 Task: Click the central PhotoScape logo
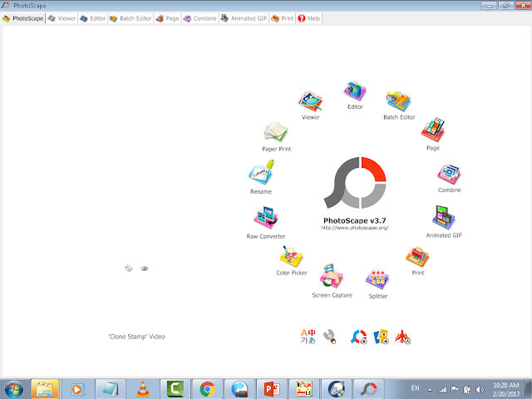point(355,183)
